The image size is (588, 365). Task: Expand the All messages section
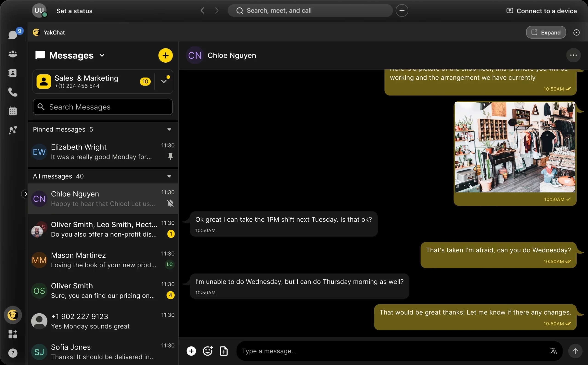pyautogui.click(x=169, y=176)
